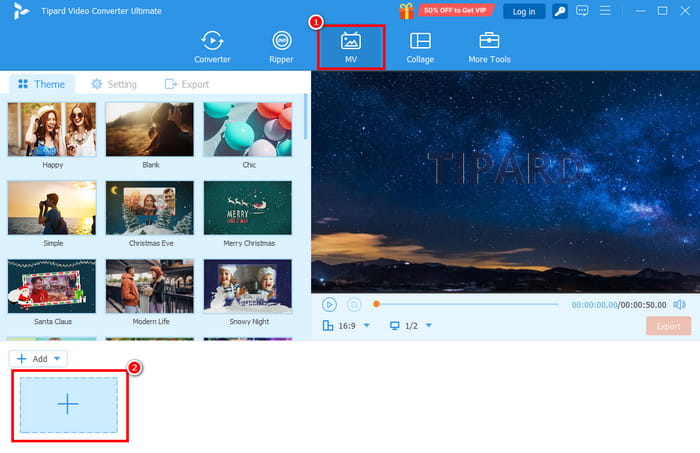The width and height of the screenshot is (700, 453).
Task: Open the Ripper module
Action: click(281, 47)
